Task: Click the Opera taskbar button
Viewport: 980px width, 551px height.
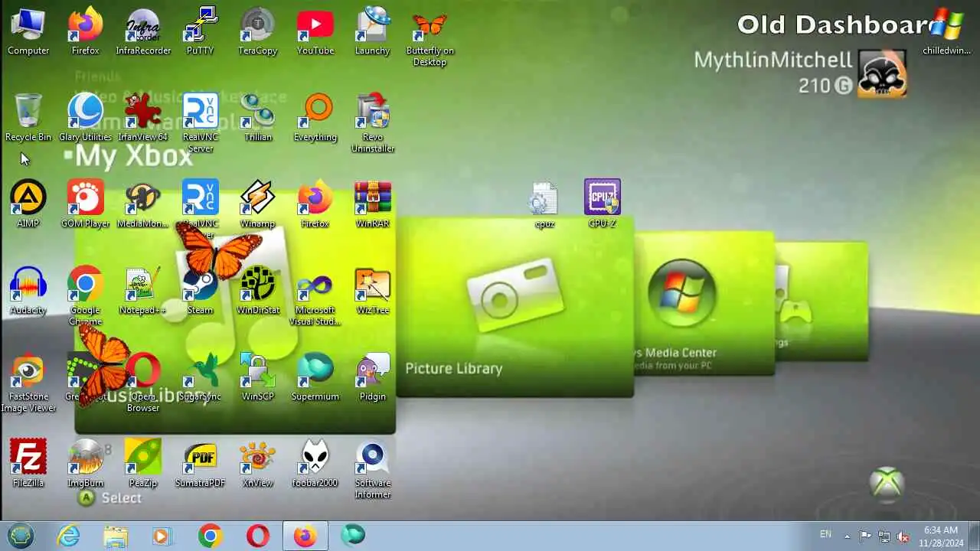Action: pyautogui.click(x=258, y=536)
